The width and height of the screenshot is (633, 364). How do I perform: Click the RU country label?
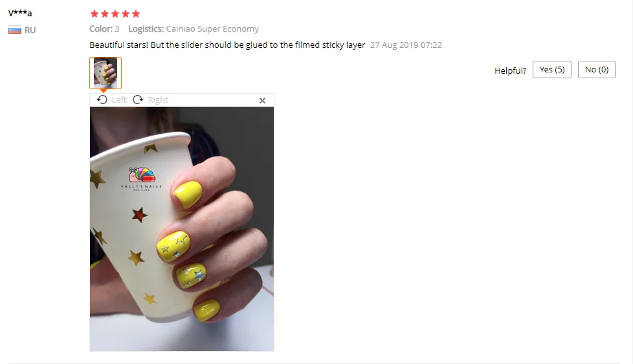[30, 30]
